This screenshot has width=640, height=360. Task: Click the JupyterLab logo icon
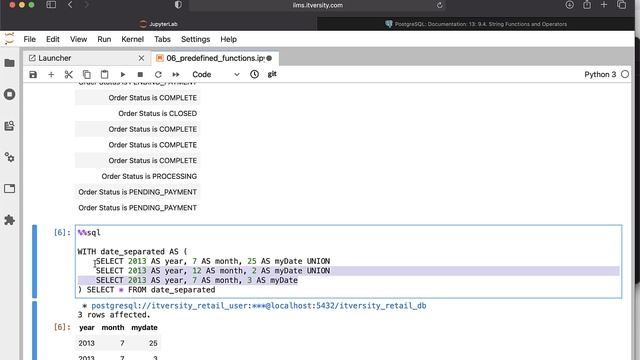(x=9, y=39)
